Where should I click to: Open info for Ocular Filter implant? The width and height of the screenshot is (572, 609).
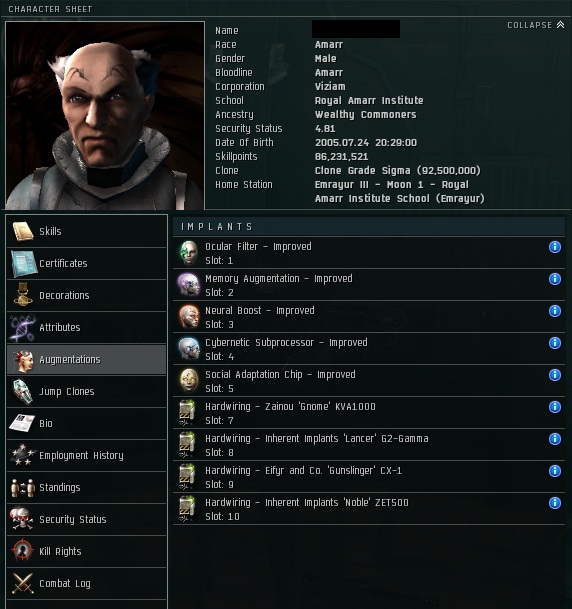pos(555,247)
